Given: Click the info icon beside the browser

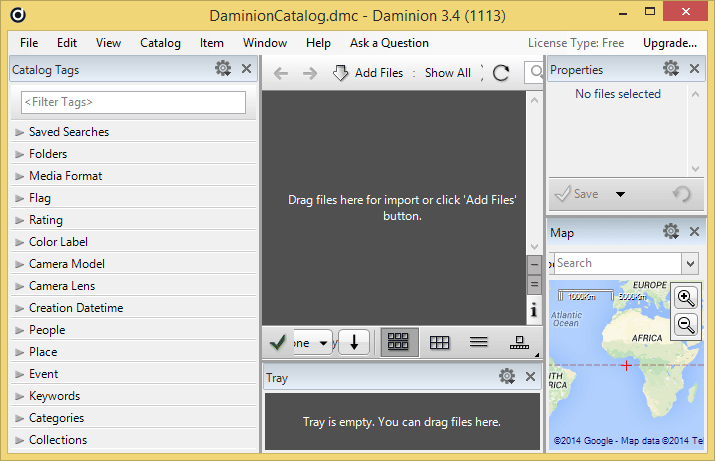Looking at the screenshot, I should point(534,311).
